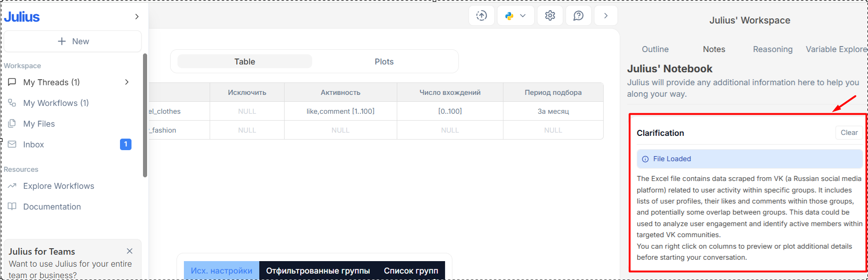This screenshot has width=868, height=280.
Task: Select the like,comment [1..100] cell
Action: tap(340, 111)
